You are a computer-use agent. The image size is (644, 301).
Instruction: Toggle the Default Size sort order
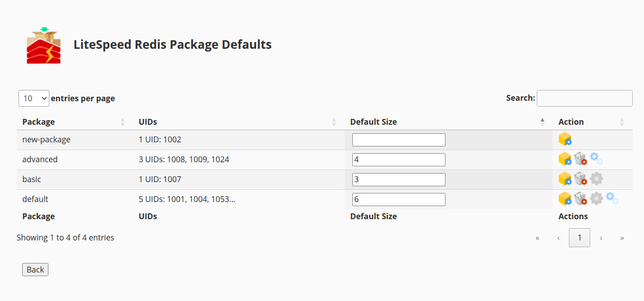(374, 122)
